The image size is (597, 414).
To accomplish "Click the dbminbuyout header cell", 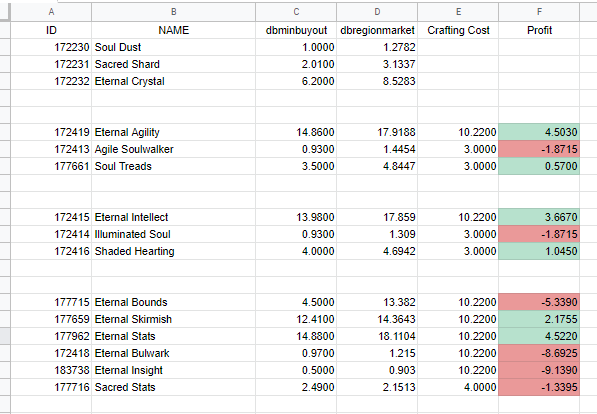I will (x=296, y=30).
